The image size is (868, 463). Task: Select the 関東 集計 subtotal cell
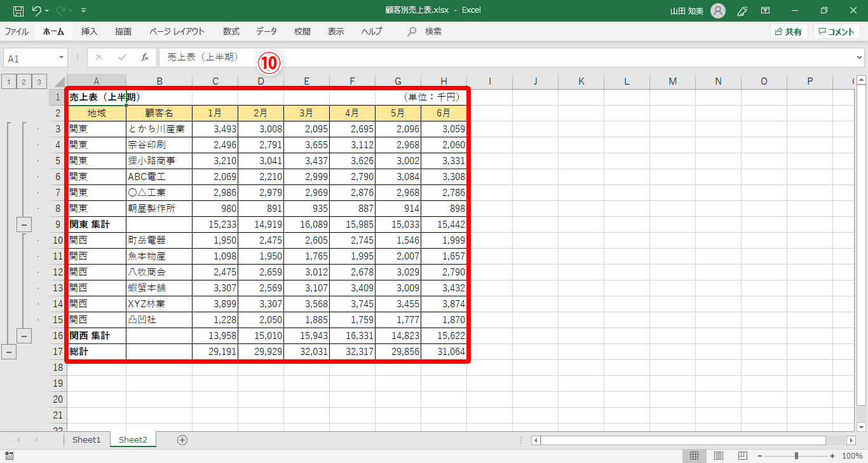(x=97, y=225)
